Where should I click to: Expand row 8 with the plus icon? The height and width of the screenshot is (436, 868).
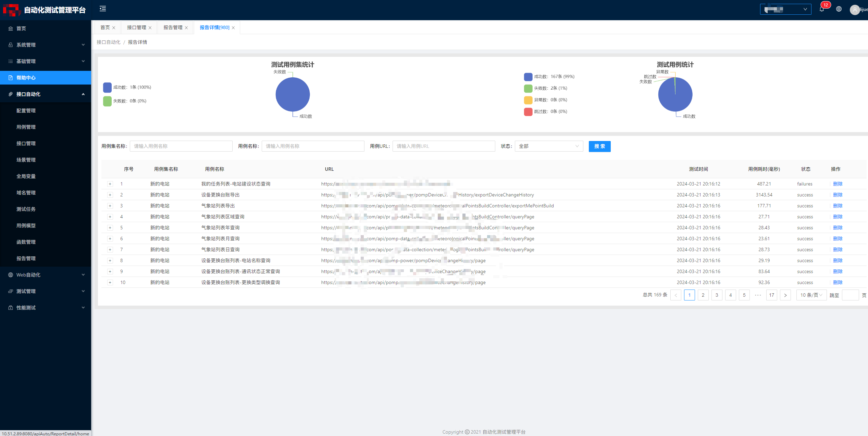coord(110,261)
